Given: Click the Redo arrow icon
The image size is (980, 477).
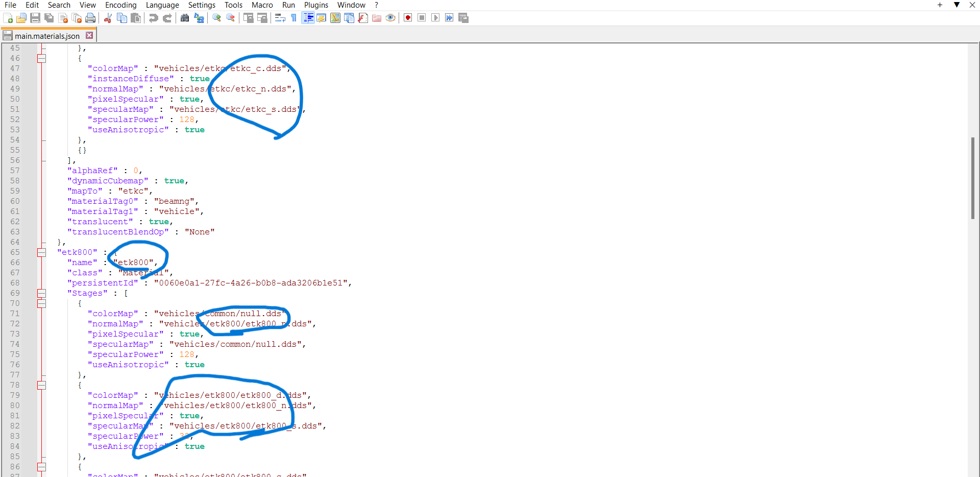Looking at the screenshot, I should pyautogui.click(x=167, y=18).
